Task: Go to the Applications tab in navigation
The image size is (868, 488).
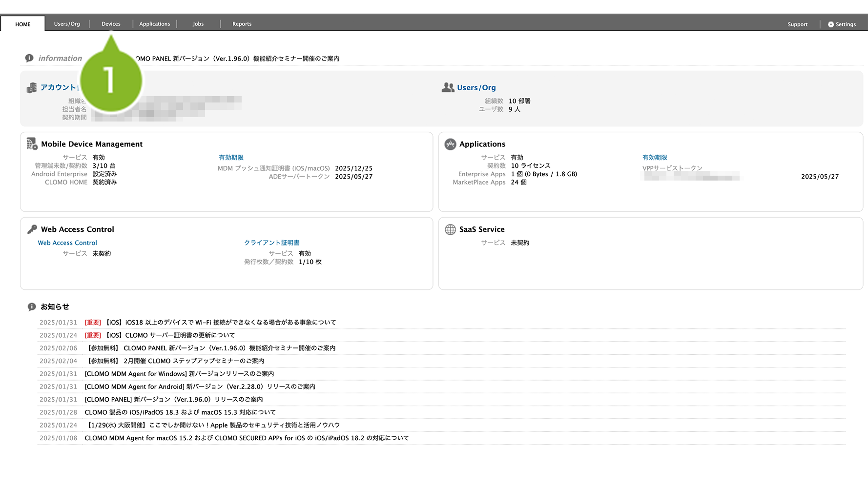Action: tap(154, 24)
